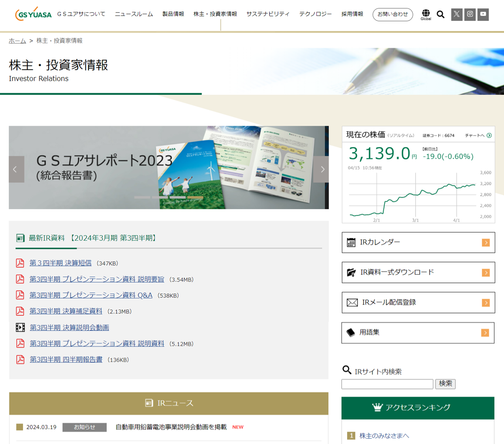Click PDF icon beside 決算補足資料
The width and height of the screenshot is (504, 444).
(20, 311)
